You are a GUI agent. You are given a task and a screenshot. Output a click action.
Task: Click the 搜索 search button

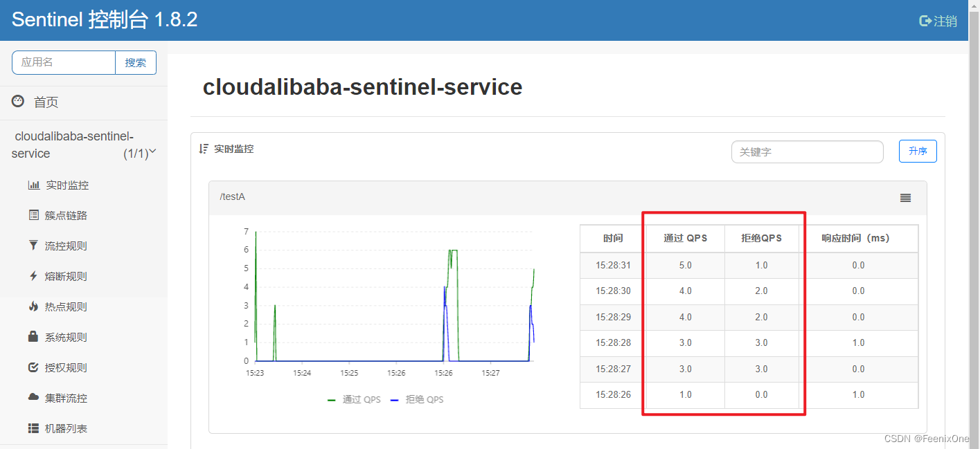pyautogui.click(x=136, y=62)
